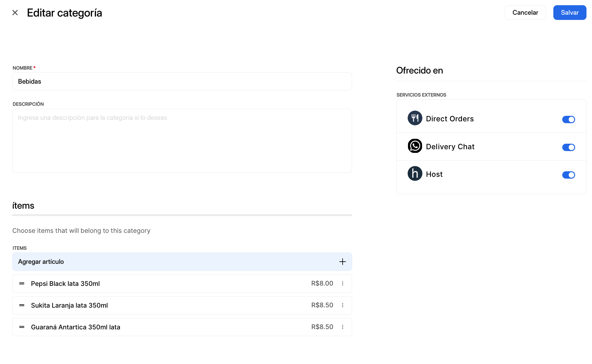The width and height of the screenshot is (592, 364).
Task: Click the Delivery Chat WhatsApp icon
Action: click(415, 146)
